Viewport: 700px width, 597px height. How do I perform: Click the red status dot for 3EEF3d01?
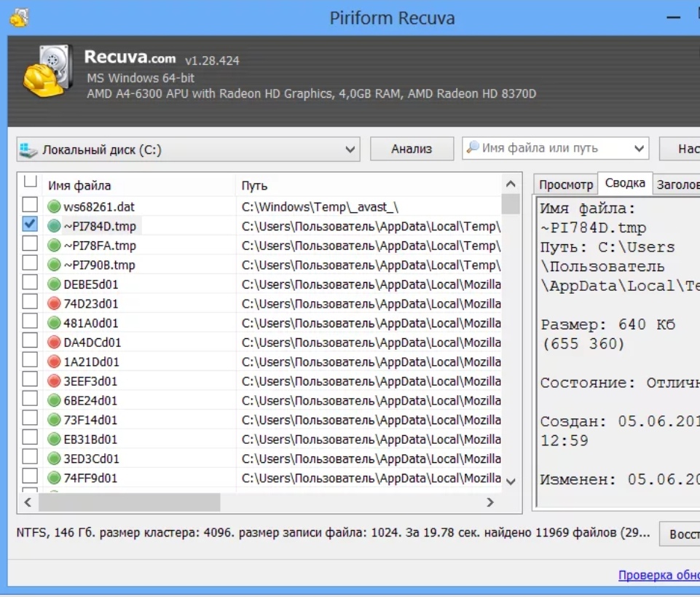pos(54,381)
